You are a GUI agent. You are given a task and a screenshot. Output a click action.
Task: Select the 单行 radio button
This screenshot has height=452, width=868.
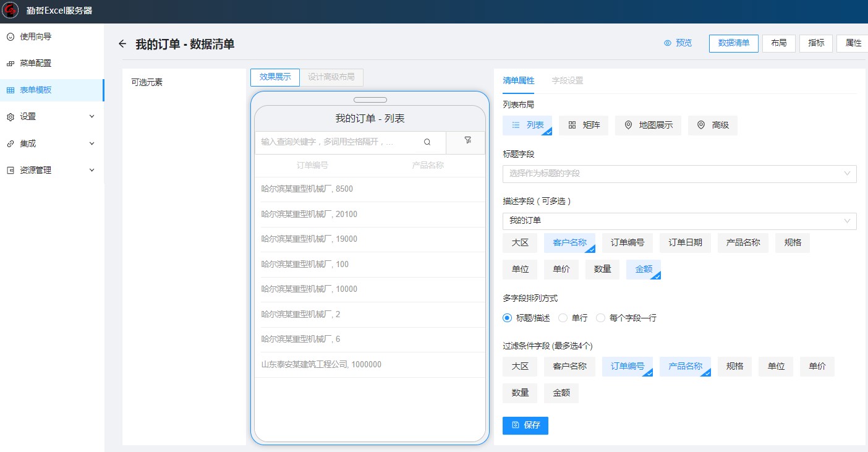[563, 318]
